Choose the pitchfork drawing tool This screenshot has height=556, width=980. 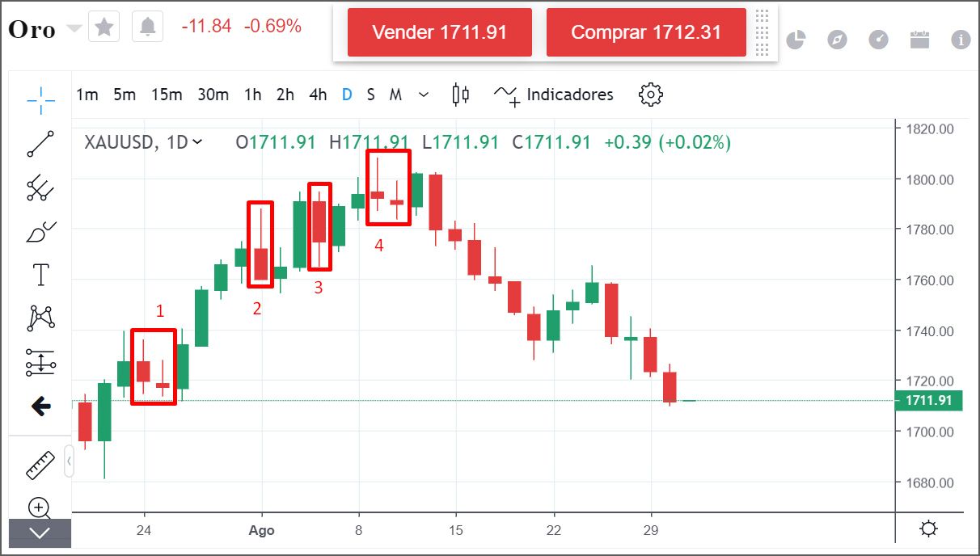(x=40, y=188)
